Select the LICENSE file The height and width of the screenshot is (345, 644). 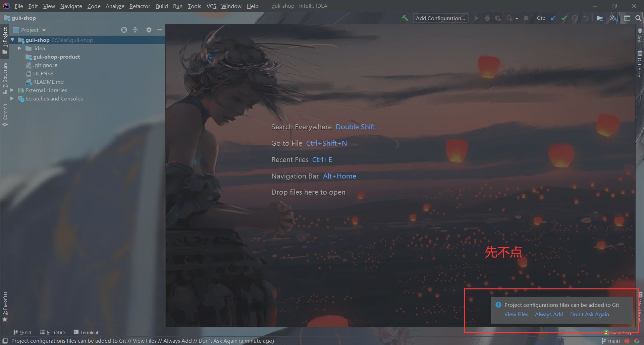point(43,73)
